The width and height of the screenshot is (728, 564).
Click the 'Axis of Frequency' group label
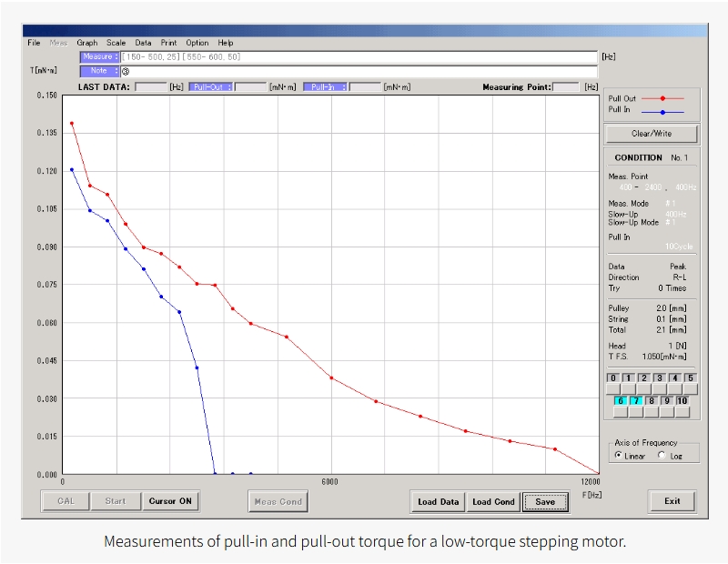646,443
